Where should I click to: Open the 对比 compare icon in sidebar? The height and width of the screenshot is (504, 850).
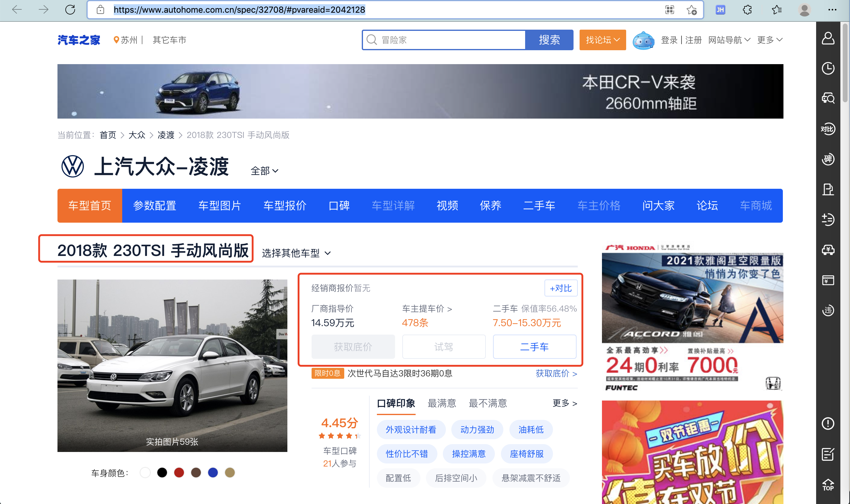click(x=828, y=129)
